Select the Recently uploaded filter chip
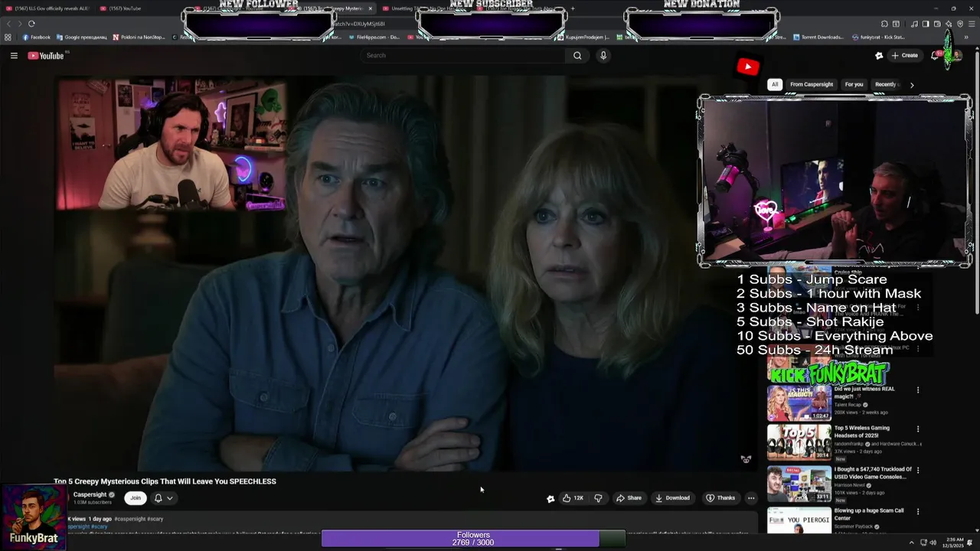 tap(886, 84)
